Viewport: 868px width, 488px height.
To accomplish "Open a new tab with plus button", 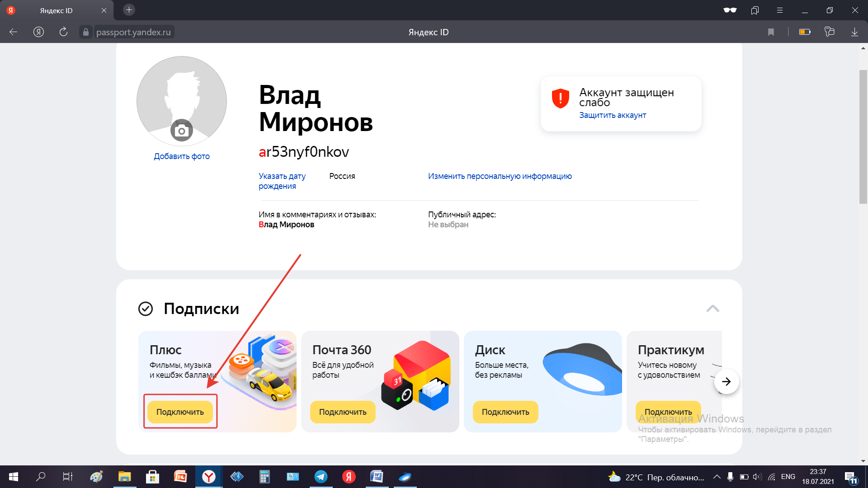I will point(129,10).
